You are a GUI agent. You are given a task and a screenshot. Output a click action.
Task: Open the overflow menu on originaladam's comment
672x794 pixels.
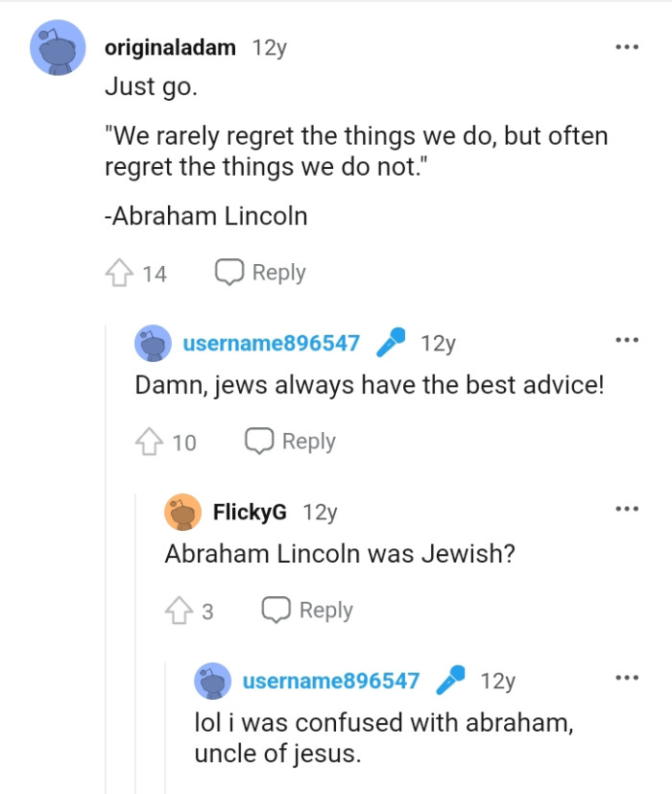point(627,45)
